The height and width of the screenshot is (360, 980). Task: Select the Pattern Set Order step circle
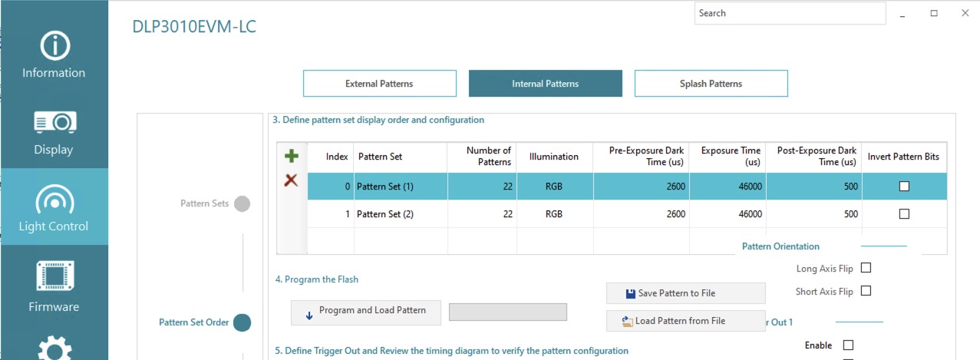point(242,322)
